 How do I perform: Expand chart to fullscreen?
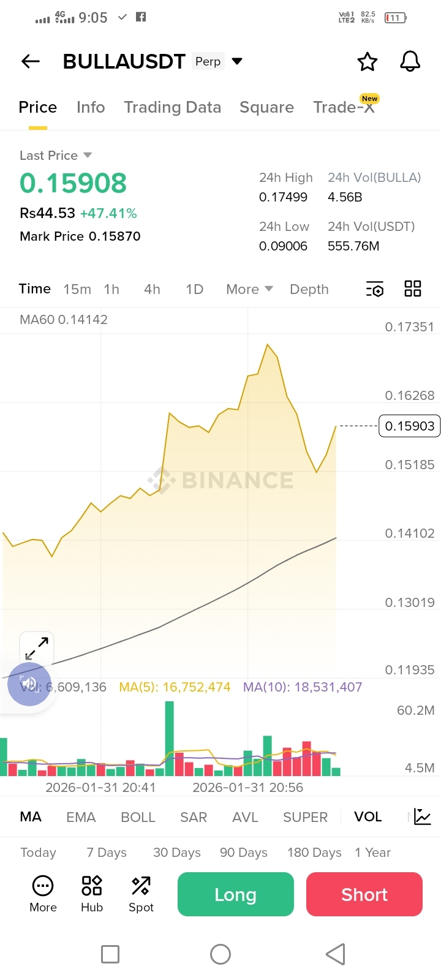point(37,648)
